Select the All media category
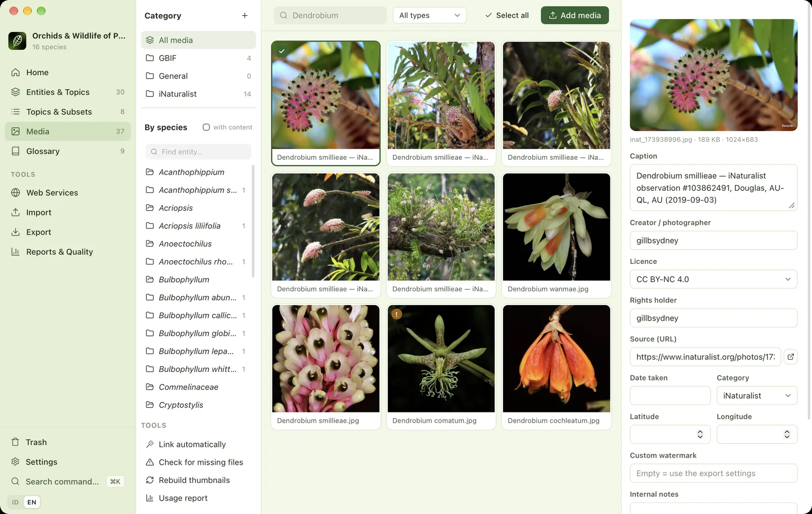This screenshot has width=812, height=514. [x=198, y=40]
